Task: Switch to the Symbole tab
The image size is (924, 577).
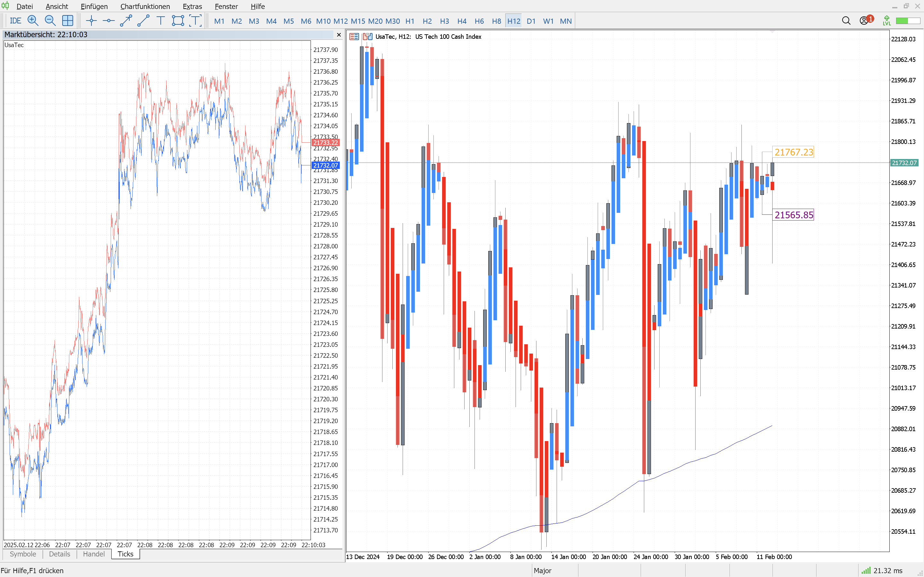Action: click(x=23, y=554)
